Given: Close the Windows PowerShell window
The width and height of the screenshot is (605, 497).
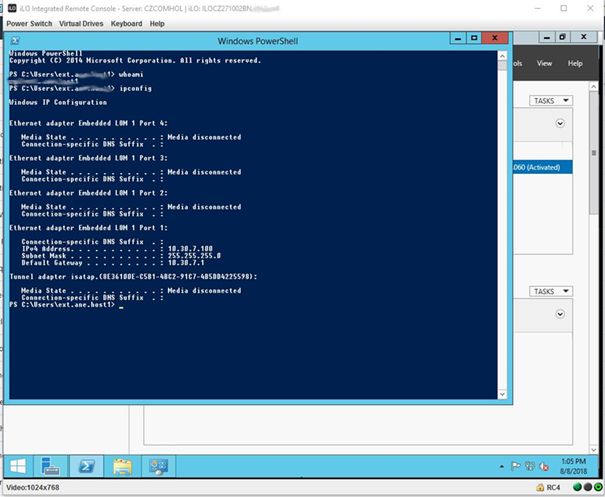Looking at the screenshot, I should (x=495, y=38).
